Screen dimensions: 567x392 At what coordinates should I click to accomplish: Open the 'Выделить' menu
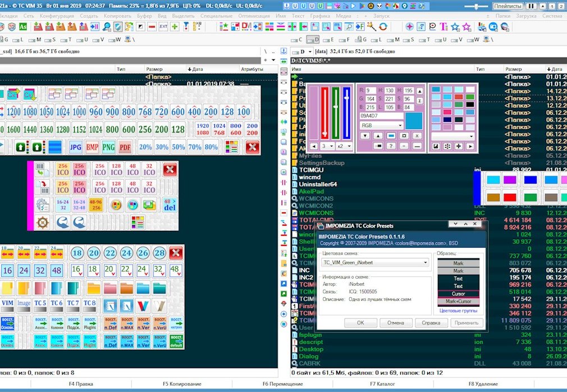(184, 16)
